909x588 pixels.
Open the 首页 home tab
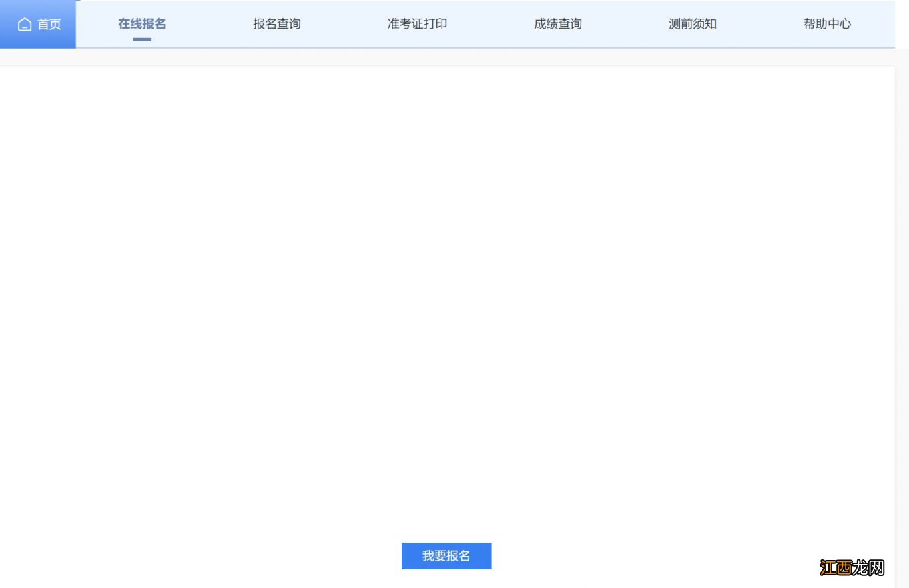pos(38,24)
